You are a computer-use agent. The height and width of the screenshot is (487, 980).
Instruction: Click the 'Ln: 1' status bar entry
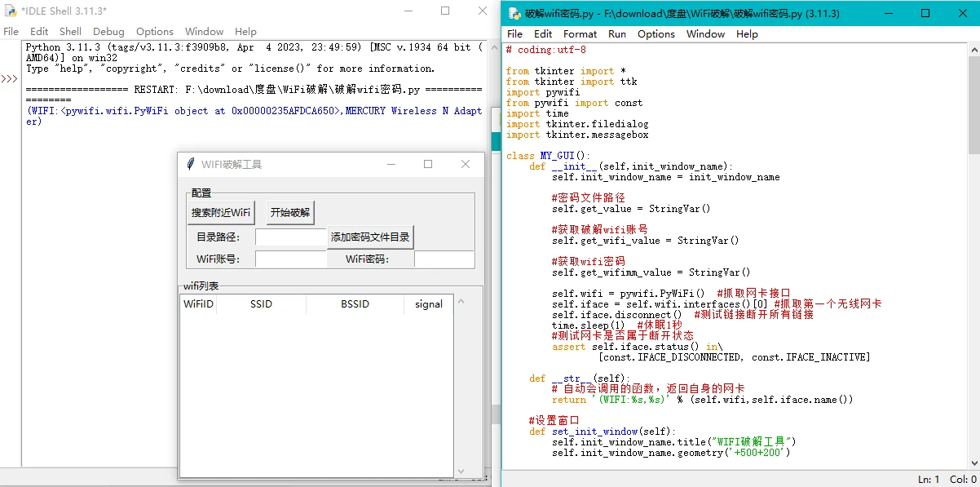click(929, 480)
